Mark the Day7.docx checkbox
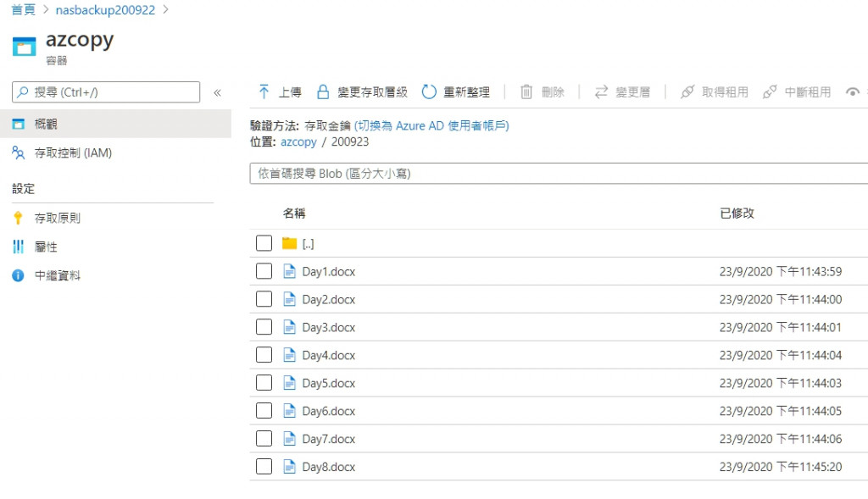The width and height of the screenshot is (868, 499). 264,438
